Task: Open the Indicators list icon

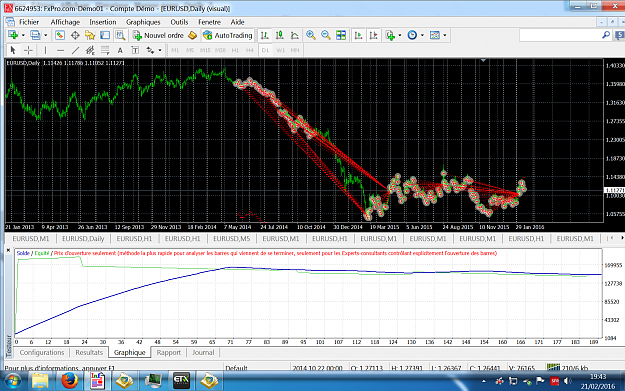Action: [390, 35]
